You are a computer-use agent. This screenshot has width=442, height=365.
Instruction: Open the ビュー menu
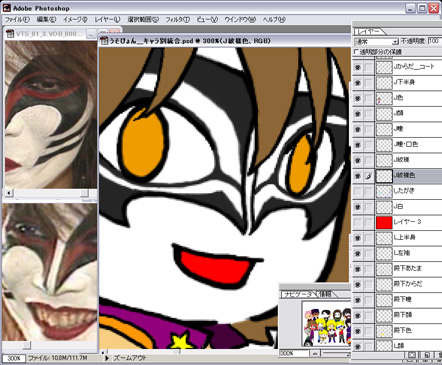(x=207, y=20)
